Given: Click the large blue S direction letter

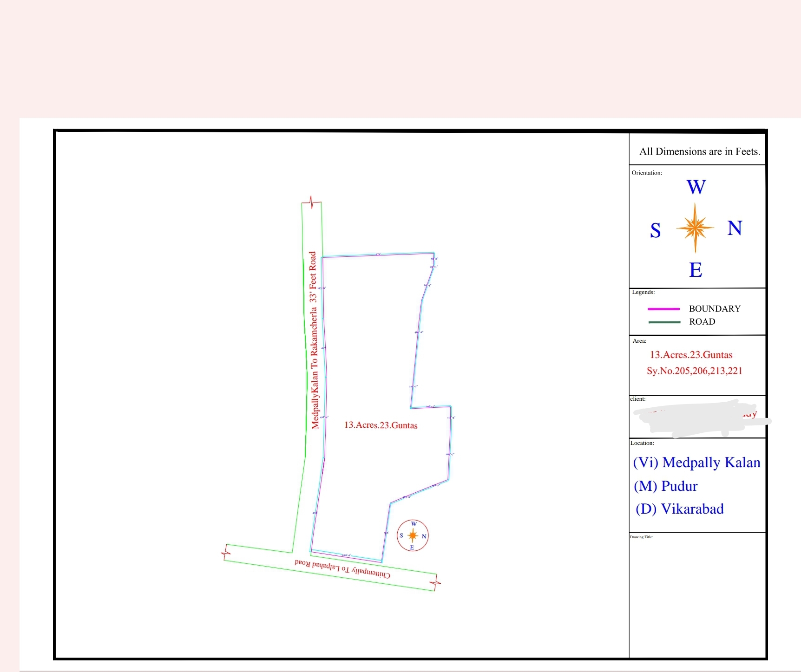Looking at the screenshot, I should pos(655,230).
